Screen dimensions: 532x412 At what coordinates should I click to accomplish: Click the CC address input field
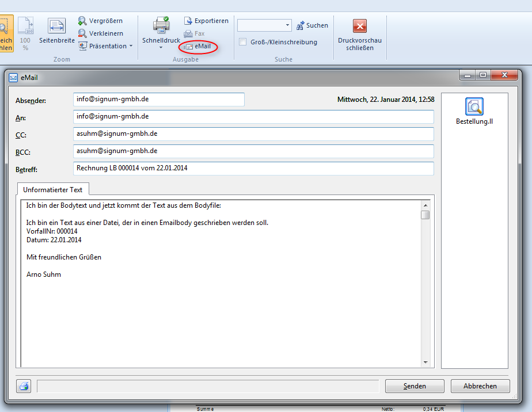point(253,133)
